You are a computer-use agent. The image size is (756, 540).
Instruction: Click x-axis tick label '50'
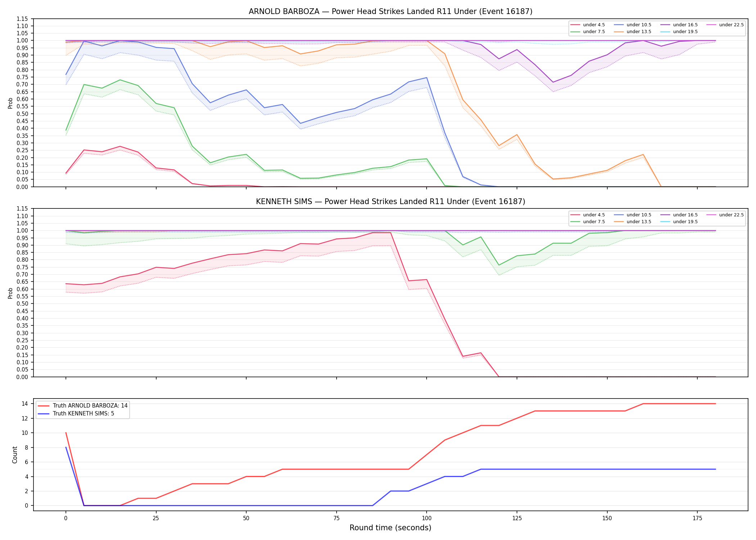pyautogui.click(x=246, y=518)
